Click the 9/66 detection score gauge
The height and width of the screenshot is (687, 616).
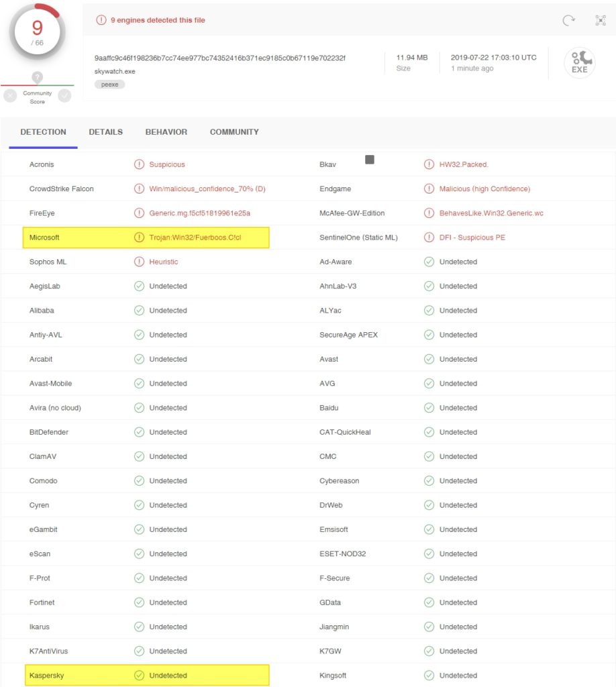tap(37, 32)
